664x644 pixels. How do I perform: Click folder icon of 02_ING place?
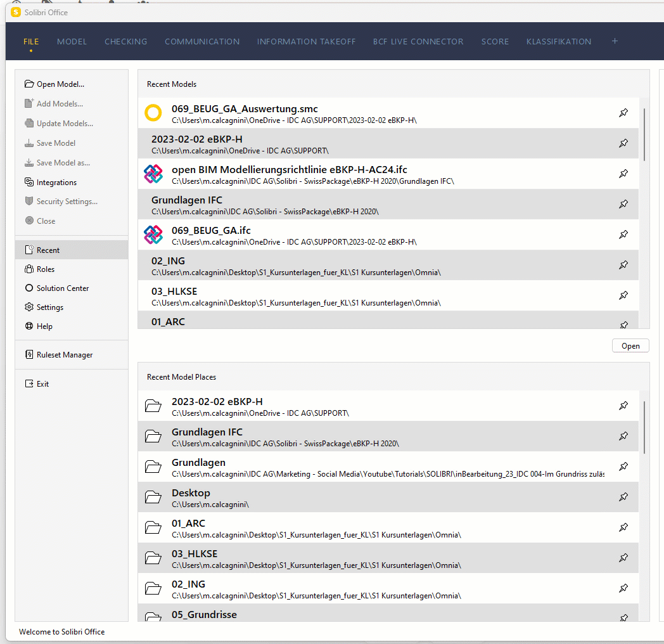[x=153, y=588]
